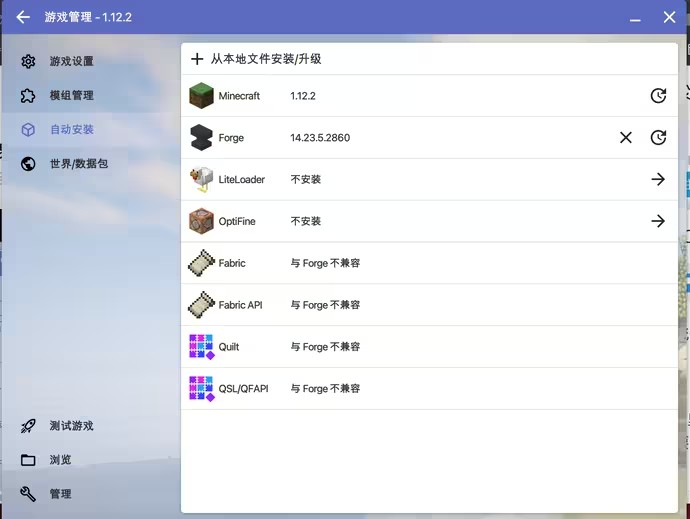Click the QSL/QFAPI label

[243, 389]
